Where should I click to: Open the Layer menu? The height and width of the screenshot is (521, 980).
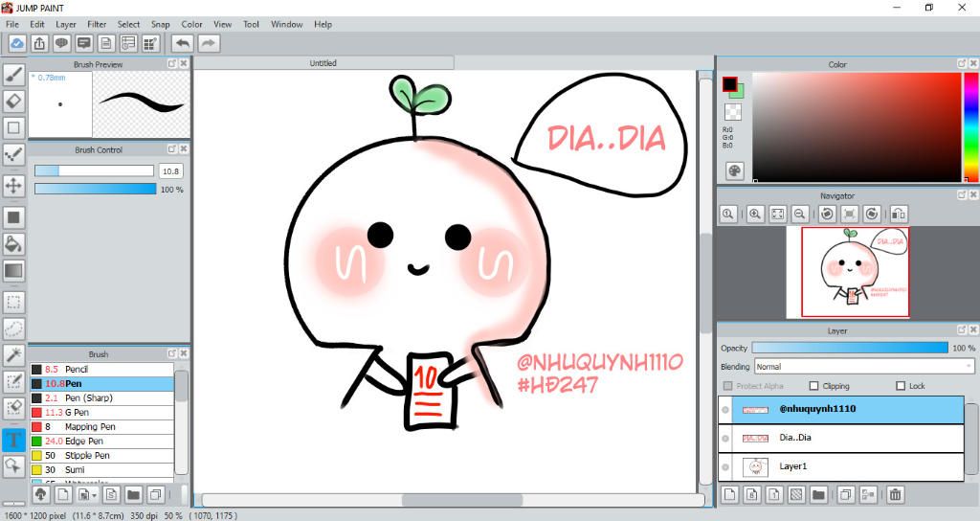[x=66, y=24]
